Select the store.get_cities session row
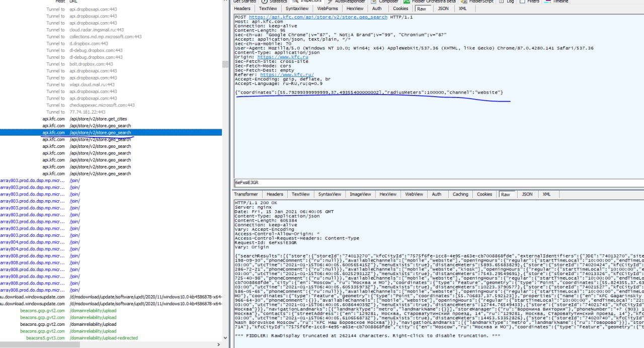644x348 pixels. pyautogui.click(x=111, y=119)
